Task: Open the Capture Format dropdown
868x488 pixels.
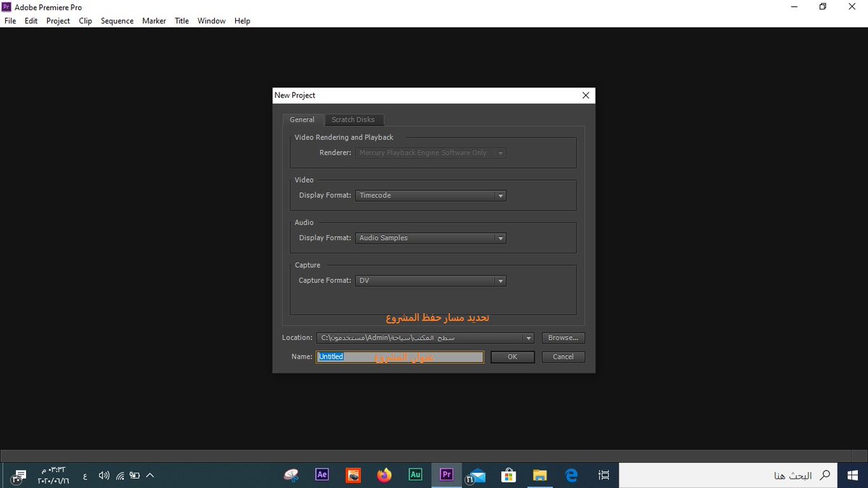Action: 431,281
